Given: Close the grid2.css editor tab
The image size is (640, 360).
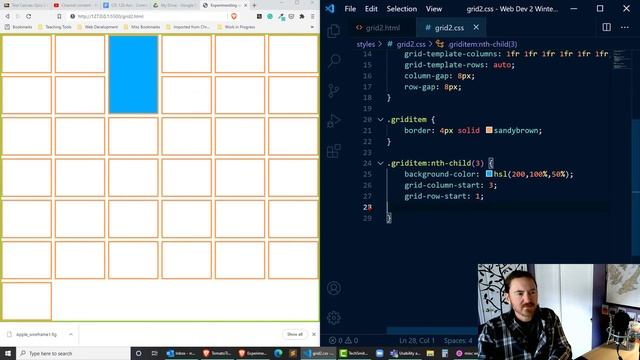Looking at the screenshot, I should (476, 27).
